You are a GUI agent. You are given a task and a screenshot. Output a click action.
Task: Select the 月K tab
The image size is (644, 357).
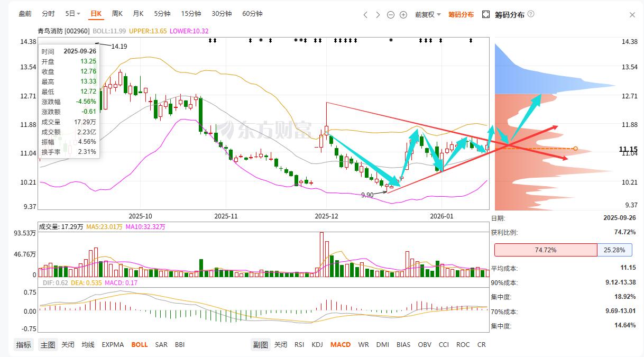[x=138, y=14]
